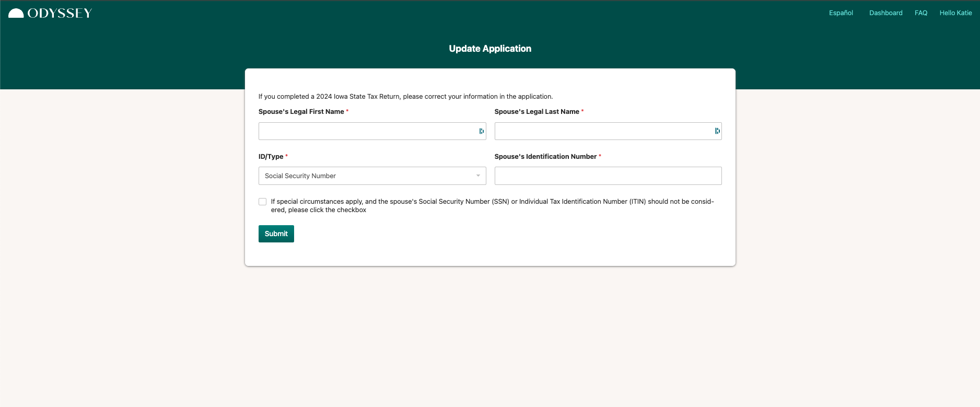Tick the special circumstances checkbox

[263, 202]
